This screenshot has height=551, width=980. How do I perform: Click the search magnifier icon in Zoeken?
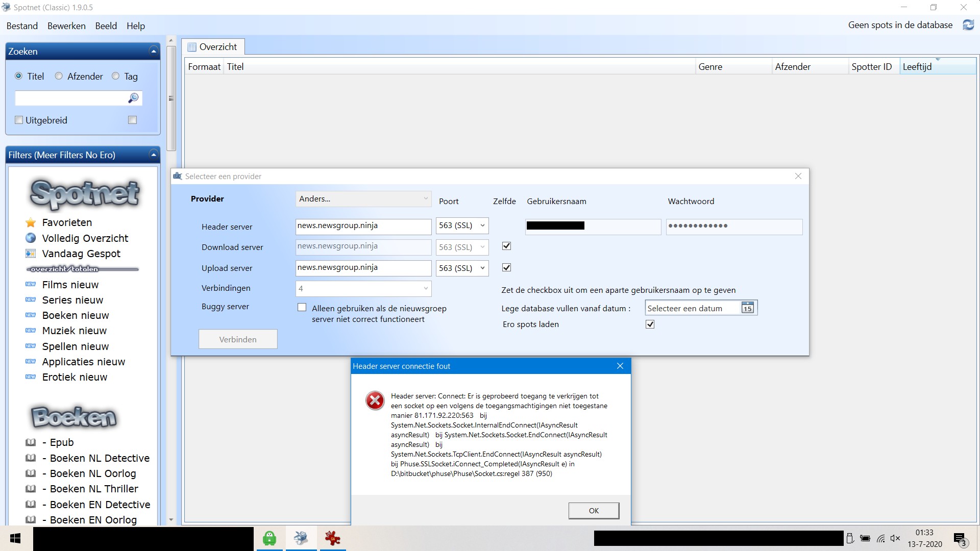click(x=133, y=98)
